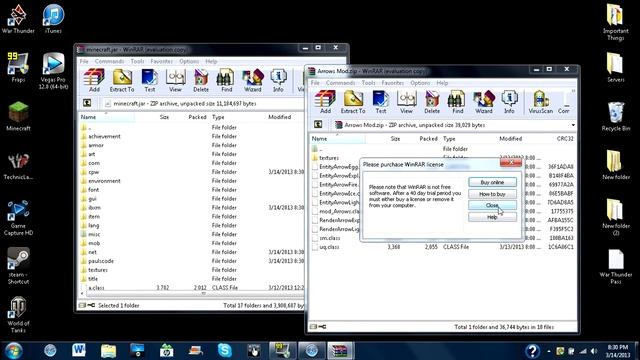The width and height of the screenshot is (640, 360).
Task: Click Test in the Arrows Mod.zip window toolbar
Action: pyautogui.click(x=380, y=102)
